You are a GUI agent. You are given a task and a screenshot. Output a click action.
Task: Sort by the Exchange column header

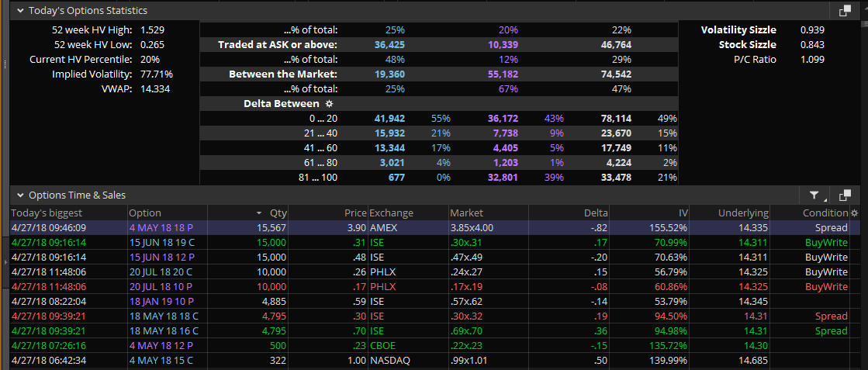pyautogui.click(x=391, y=213)
